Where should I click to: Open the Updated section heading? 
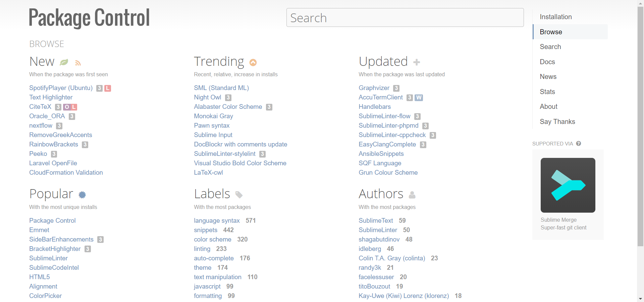[x=383, y=62]
